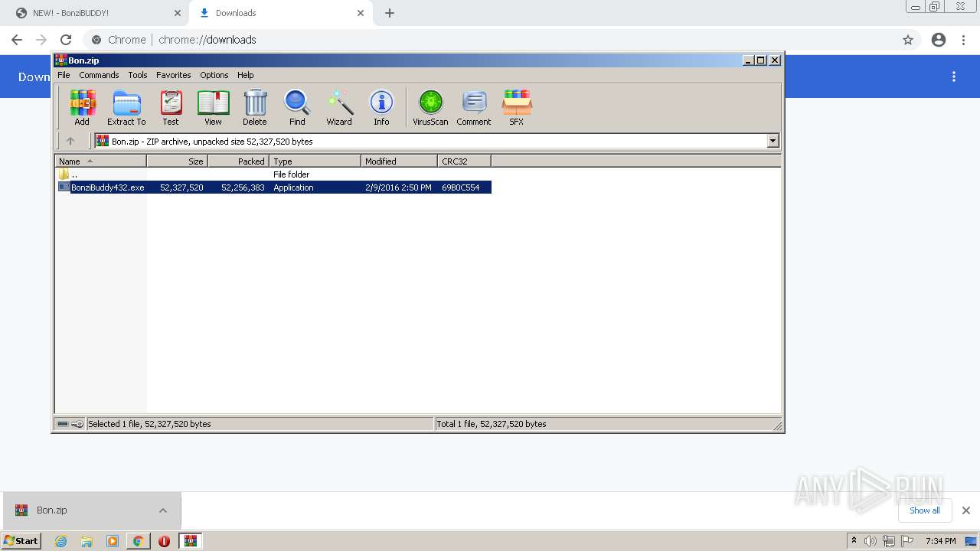Screen dimensions: 980x551
Task: Close the BonziBUDDY browser tab
Action: point(178,13)
